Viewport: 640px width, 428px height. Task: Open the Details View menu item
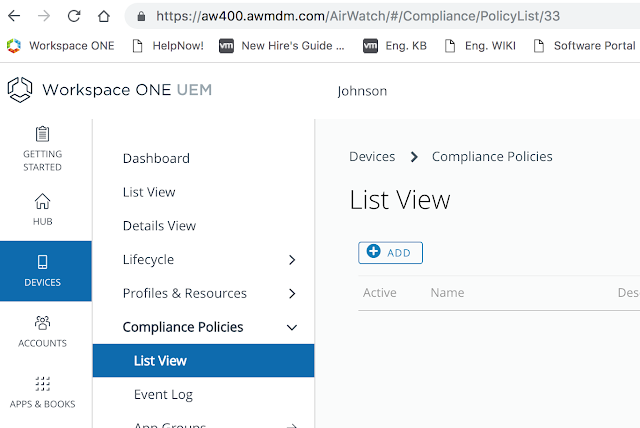(x=159, y=226)
